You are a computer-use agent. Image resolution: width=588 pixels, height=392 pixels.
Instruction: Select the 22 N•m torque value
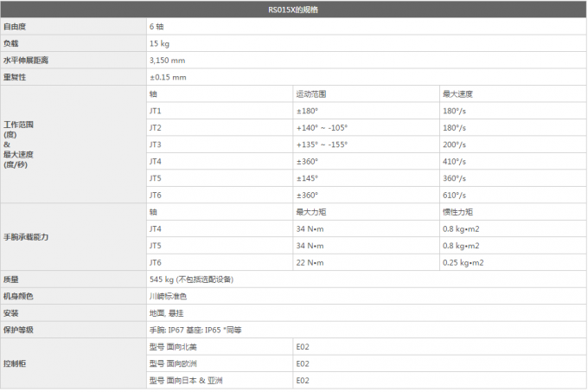click(310, 262)
